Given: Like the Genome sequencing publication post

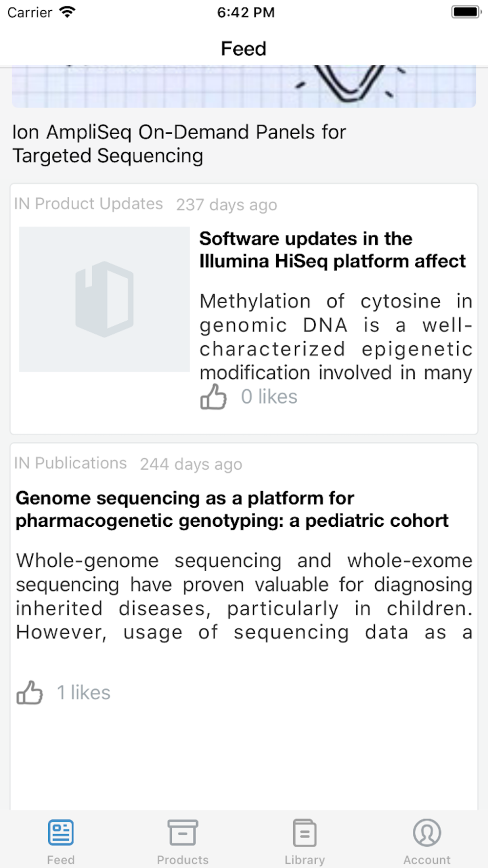Looking at the screenshot, I should (x=30, y=692).
